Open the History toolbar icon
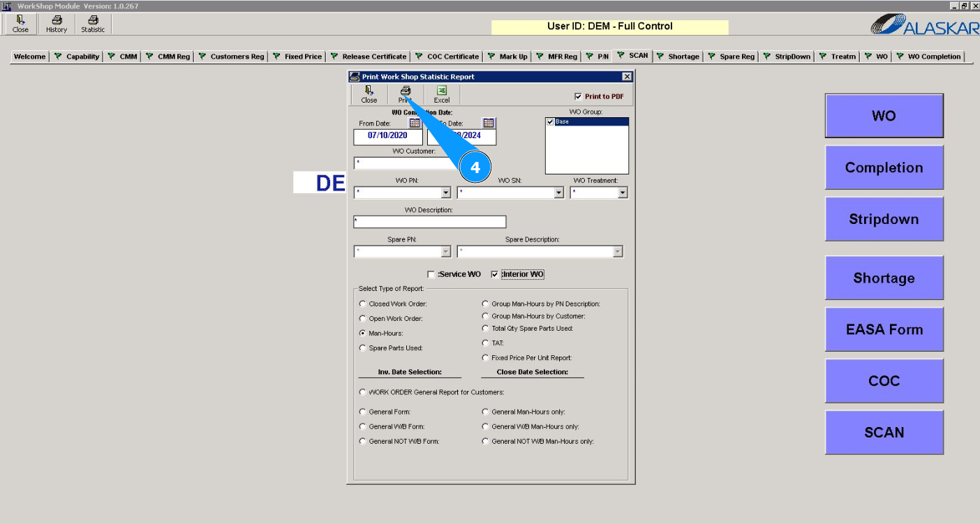This screenshot has width=980, height=524. click(57, 24)
